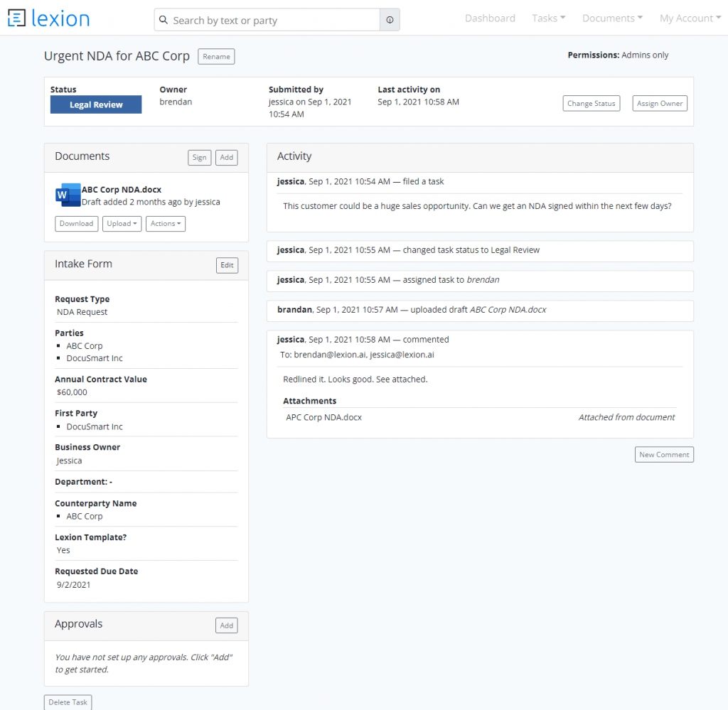
Task: Expand the Documents navigation menu
Action: click(612, 18)
